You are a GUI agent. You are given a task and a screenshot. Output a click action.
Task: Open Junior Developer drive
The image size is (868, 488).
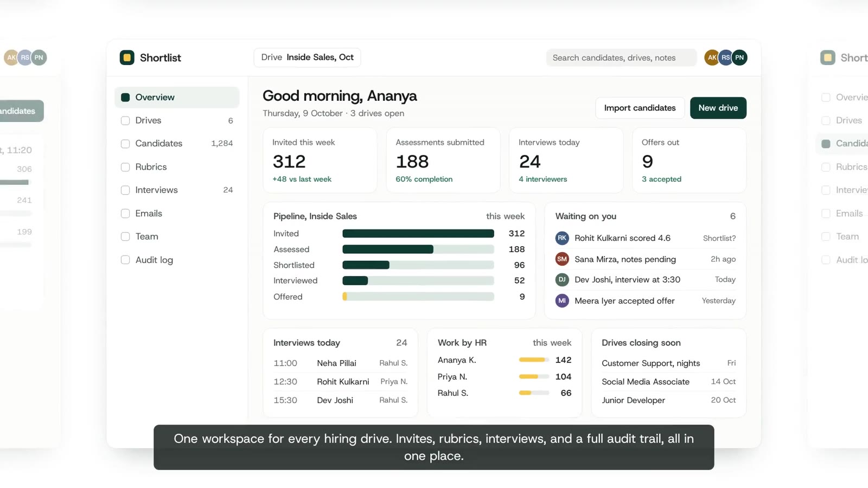coord(669,400)
